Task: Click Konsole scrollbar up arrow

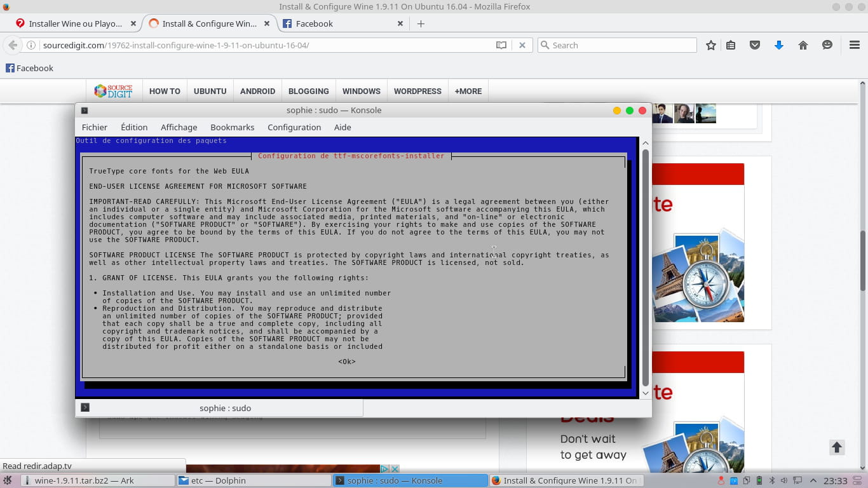Action: point(646,143)
